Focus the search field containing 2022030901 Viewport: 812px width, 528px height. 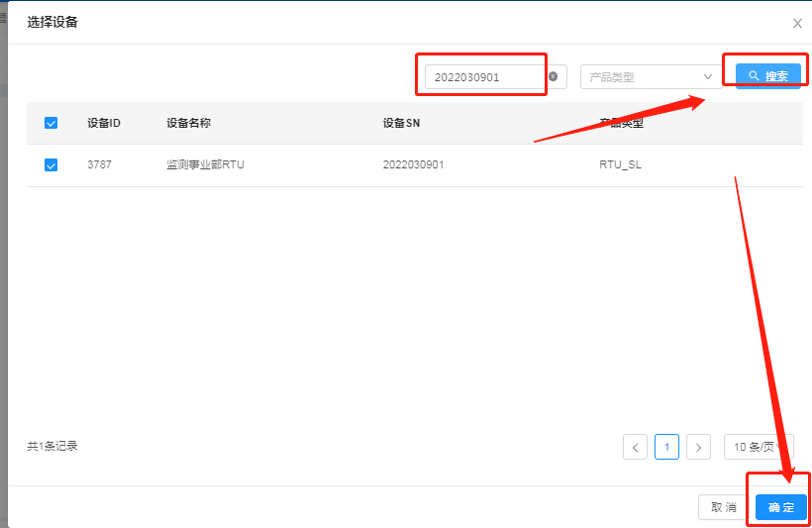point(485,76)
